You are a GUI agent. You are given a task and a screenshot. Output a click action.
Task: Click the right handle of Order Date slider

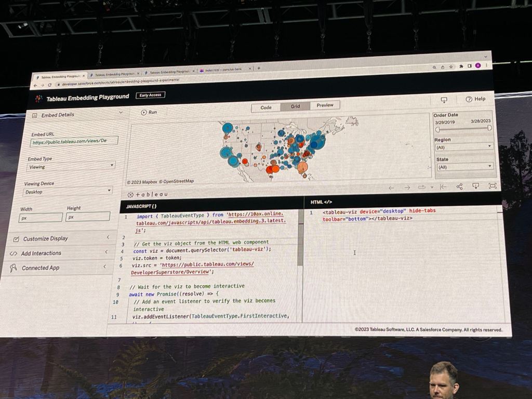pos(489,128)
